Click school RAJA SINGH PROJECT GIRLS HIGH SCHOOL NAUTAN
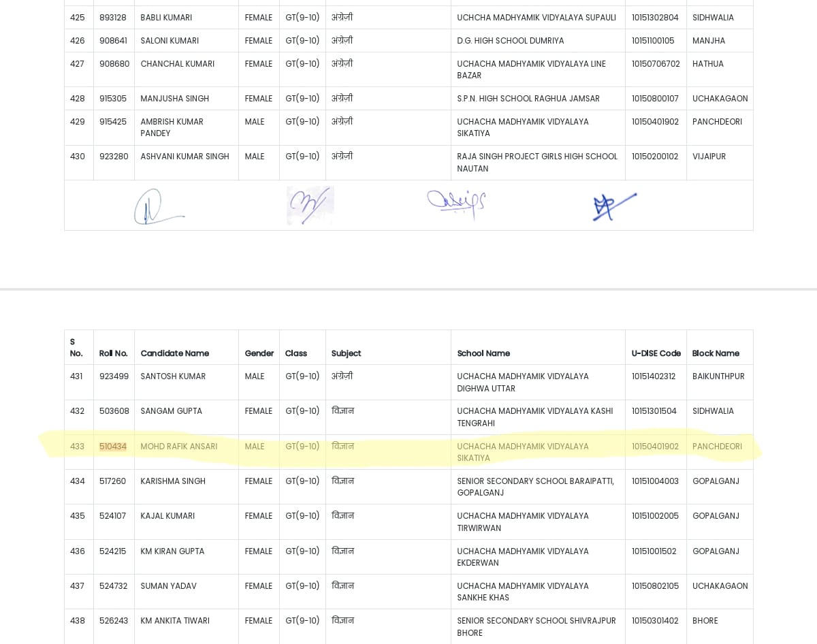Screen dimensions: 817x644 537,163
